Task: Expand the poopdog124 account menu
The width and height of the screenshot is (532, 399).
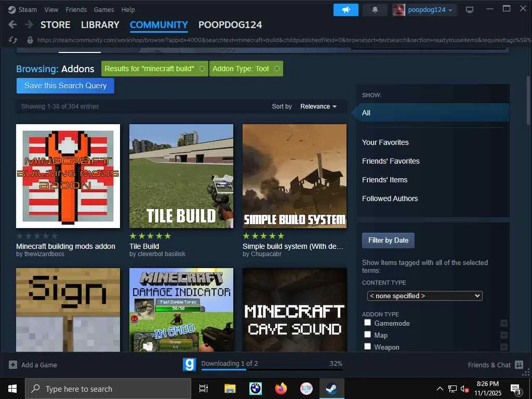Action: [x=430, y=10]
